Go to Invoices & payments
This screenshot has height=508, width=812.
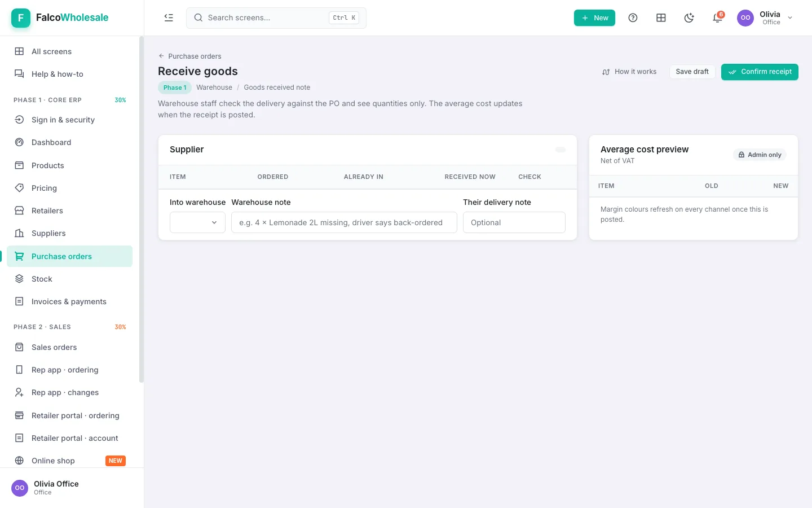tap(69, 301)
